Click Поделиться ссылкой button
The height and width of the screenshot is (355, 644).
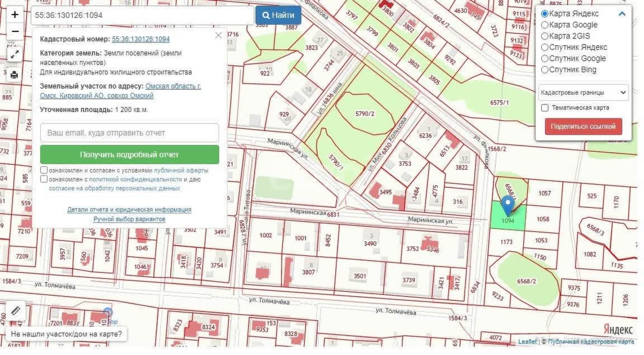click(583, 126)
